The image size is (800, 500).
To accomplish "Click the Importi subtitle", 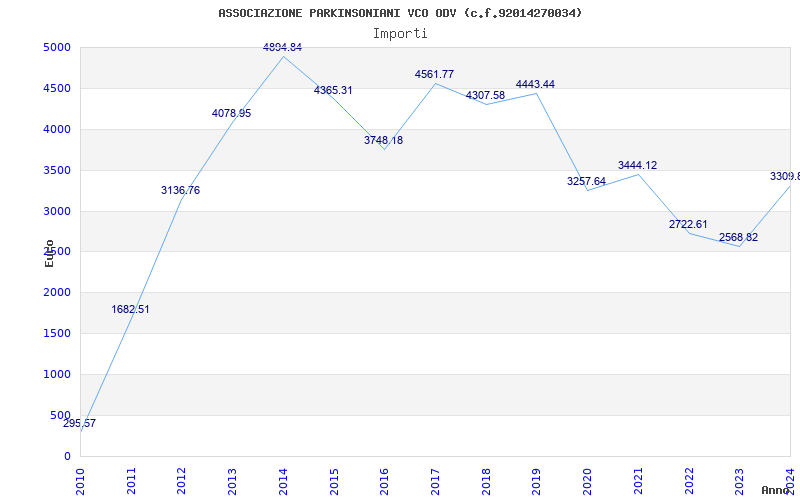I will (x=400, y=34).
